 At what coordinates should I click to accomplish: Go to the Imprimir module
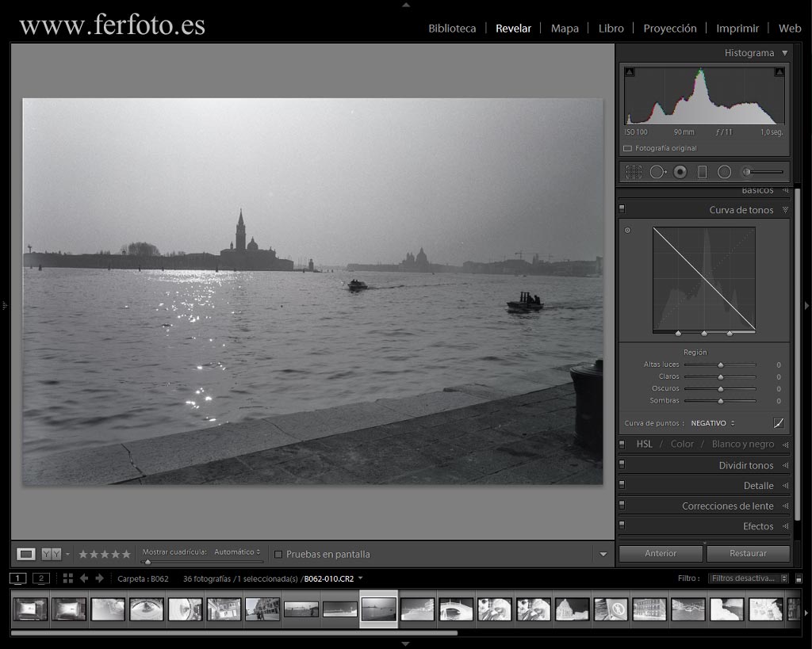[x=737, y=29]
